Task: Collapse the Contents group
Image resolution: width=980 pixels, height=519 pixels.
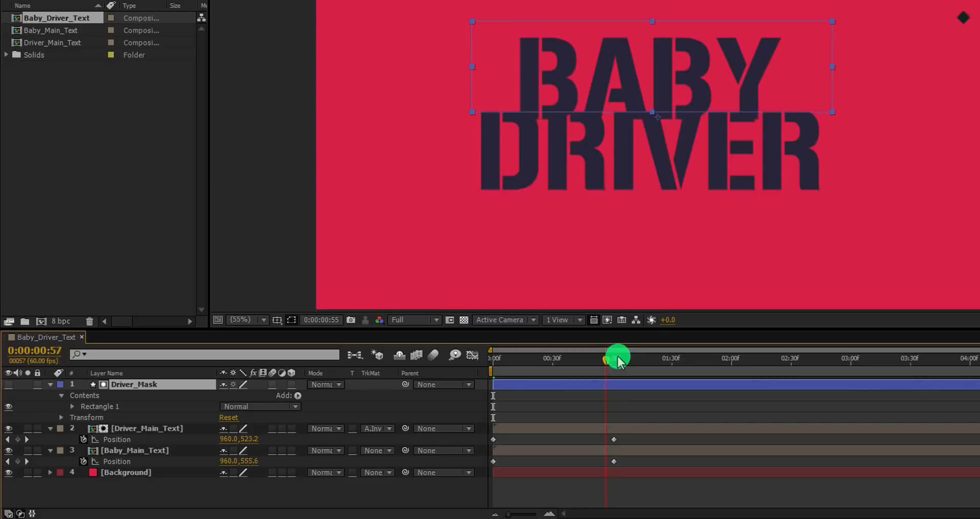Action: tap(61, 395)
